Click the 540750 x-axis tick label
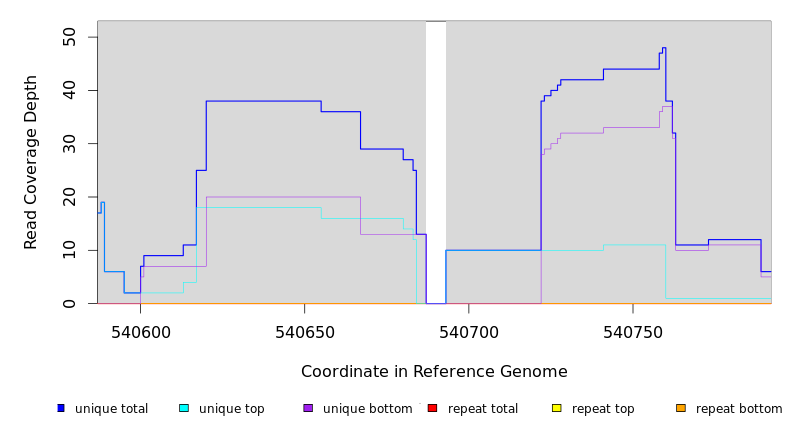792x432 pixels. tap(632, 331)
